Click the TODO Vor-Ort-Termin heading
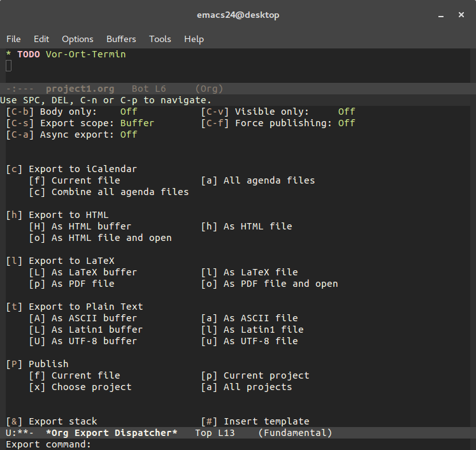The width and height of the screenshot is (476, 450). coord(71,54)
